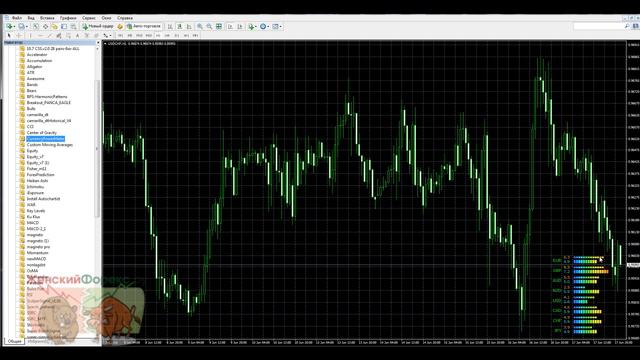Toggle chart auto scroll
640x360 pixels.
(230, 27)
